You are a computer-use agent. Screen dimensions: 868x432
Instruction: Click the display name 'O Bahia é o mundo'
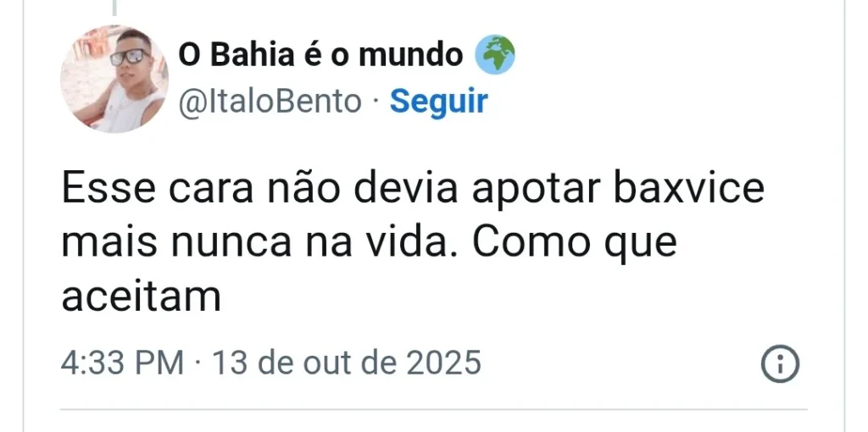point(320,57)
